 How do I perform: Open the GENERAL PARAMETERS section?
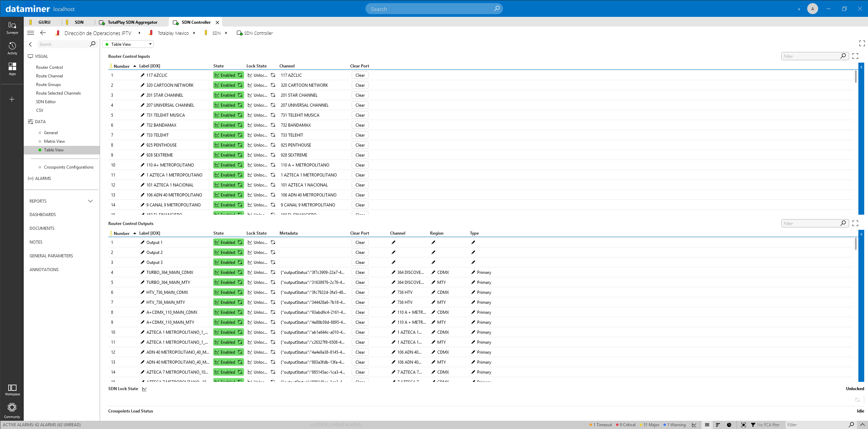click(x=51, y=256)
